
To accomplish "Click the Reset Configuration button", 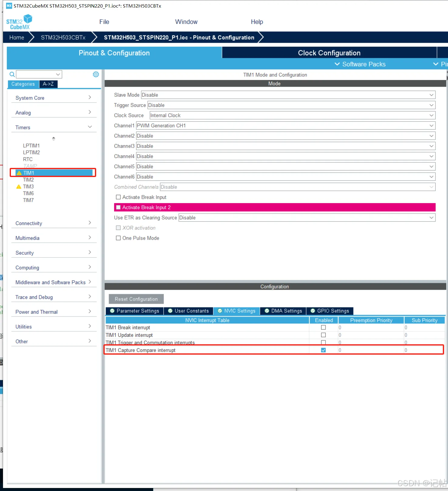I will click(136, 299).
